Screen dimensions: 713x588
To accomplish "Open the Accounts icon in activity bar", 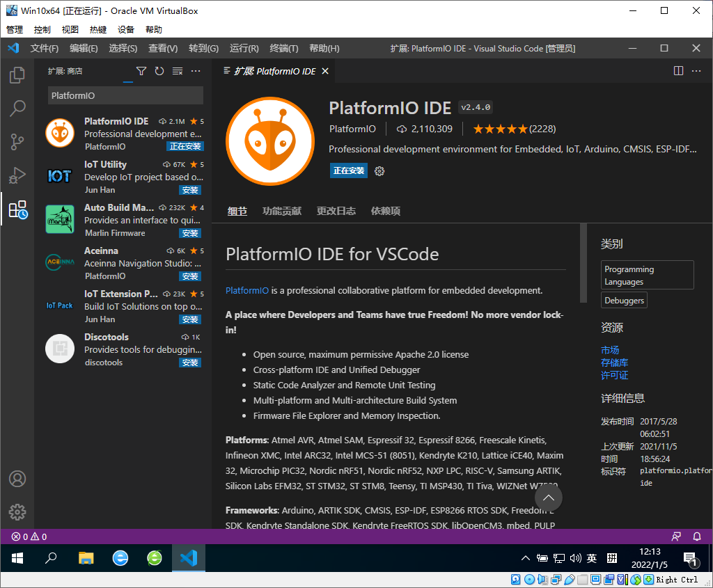I will coord(17,479).
